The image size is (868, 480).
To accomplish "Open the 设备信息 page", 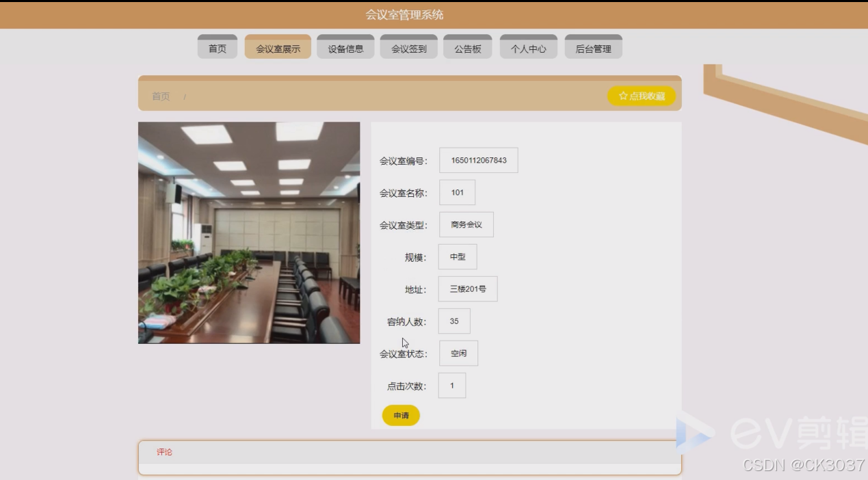I will coord(345,46).
